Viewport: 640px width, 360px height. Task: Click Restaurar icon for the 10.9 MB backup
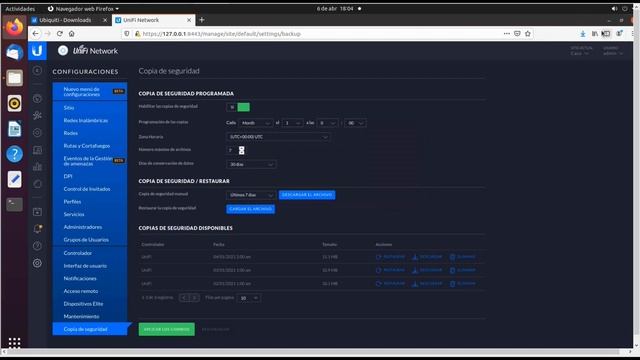[x=378, y=270]
